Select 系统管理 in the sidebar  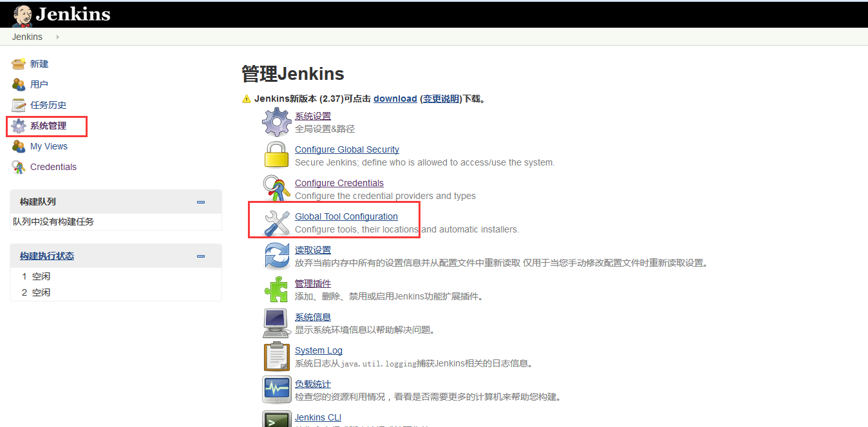point(48,126)
